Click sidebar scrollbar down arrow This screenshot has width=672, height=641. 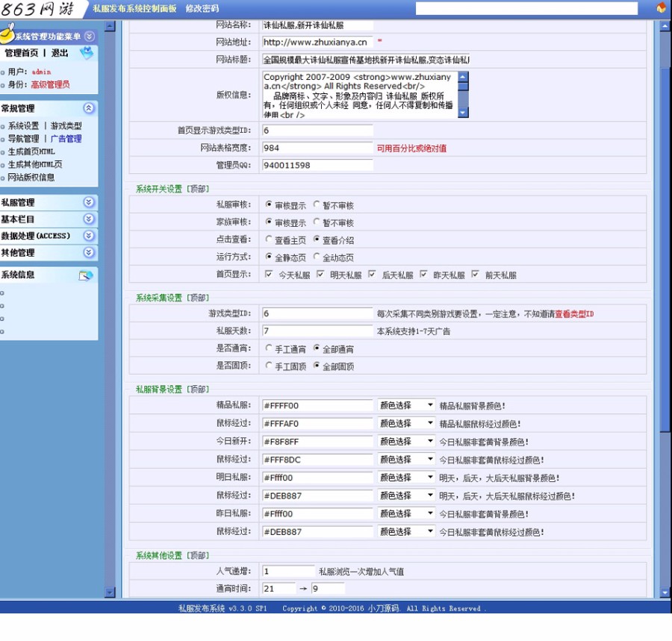tap(111, 592)
